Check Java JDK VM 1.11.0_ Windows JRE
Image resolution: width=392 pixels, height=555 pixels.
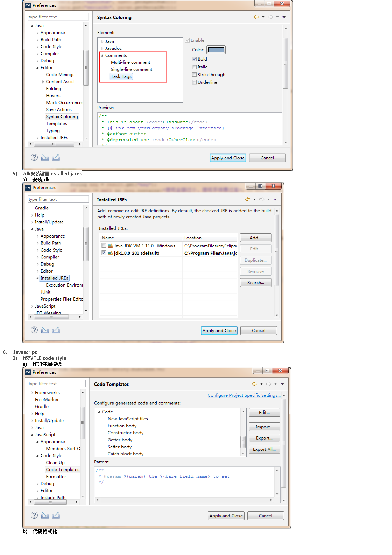[x=104, y=246]
